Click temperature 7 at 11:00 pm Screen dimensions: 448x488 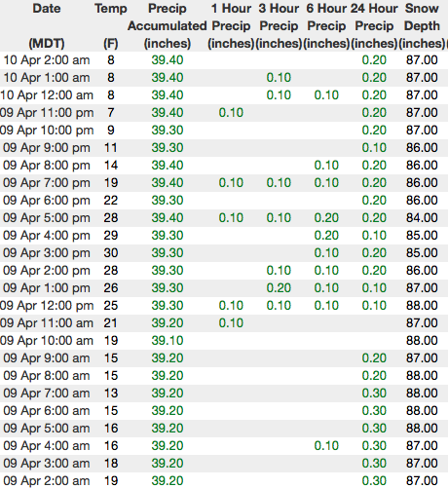(111, 113)
